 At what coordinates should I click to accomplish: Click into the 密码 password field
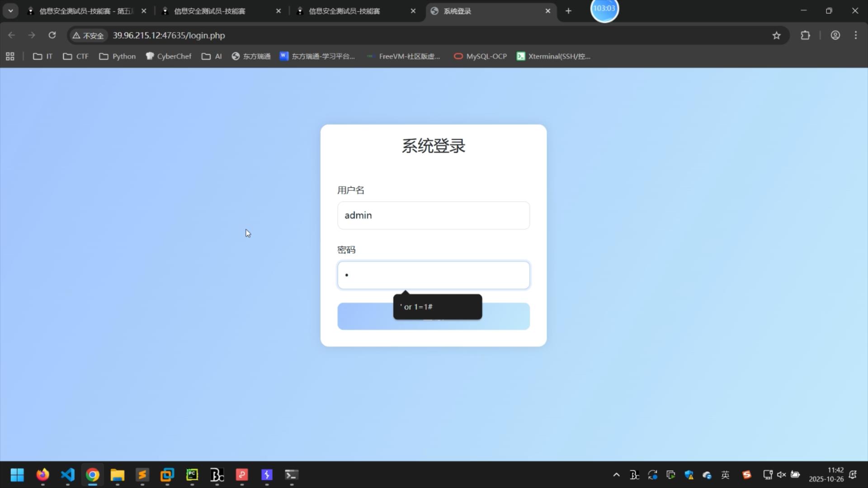433,275
